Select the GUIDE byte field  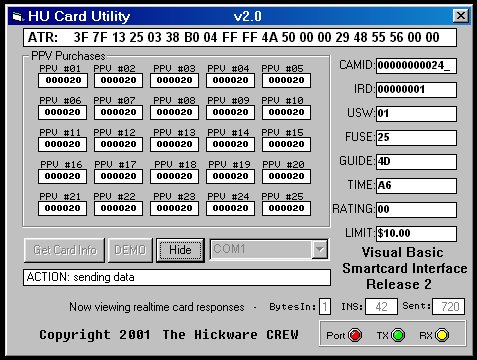tap(416, 162)
